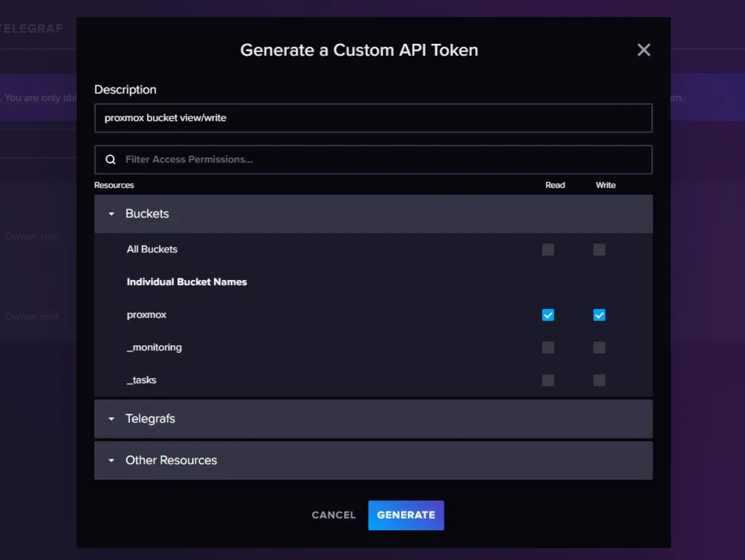Screen dimensions: 745x560
Task: Uncheck Read permission for proxmox bucket
Action: coord(548,315)
